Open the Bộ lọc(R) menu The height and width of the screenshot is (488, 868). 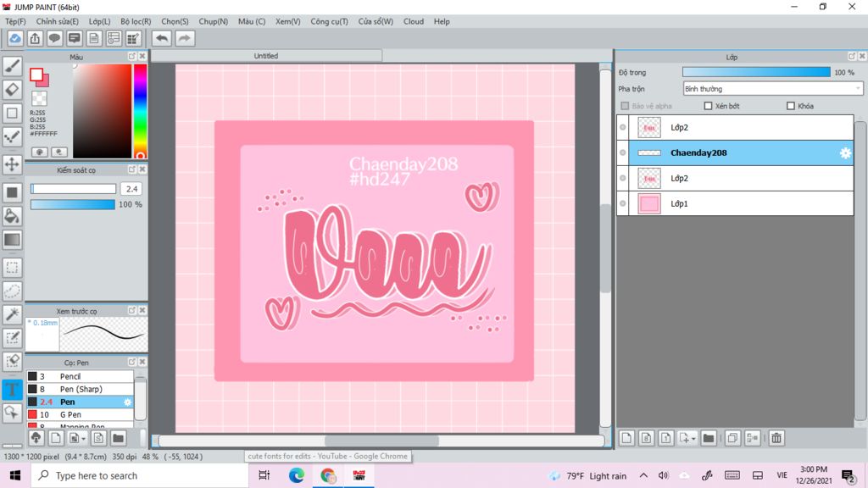point(136,21)
